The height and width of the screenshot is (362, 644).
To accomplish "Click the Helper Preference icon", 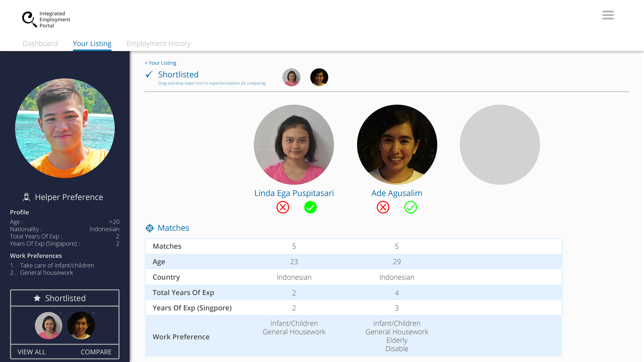I will [x=26, y=197].
